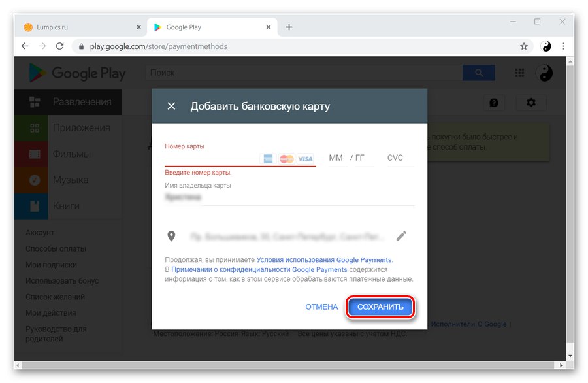Open the Мои действия link
The width and height of the screenshot is (588, 383).
click(51, 313)
